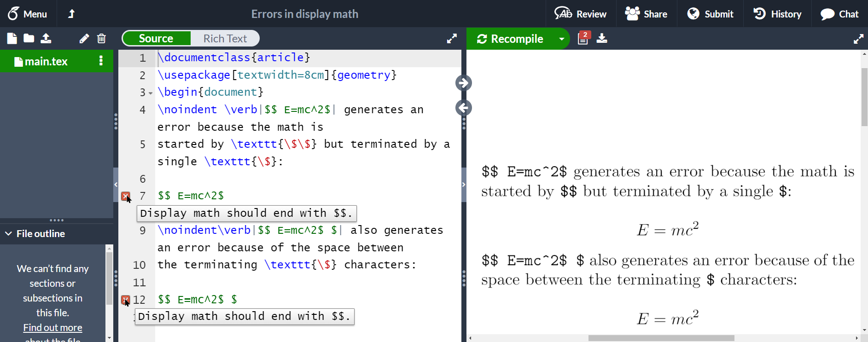This screenshot has height=342, width=868.
Task: Click the sync to code arrow
Action: pos(463,108)
